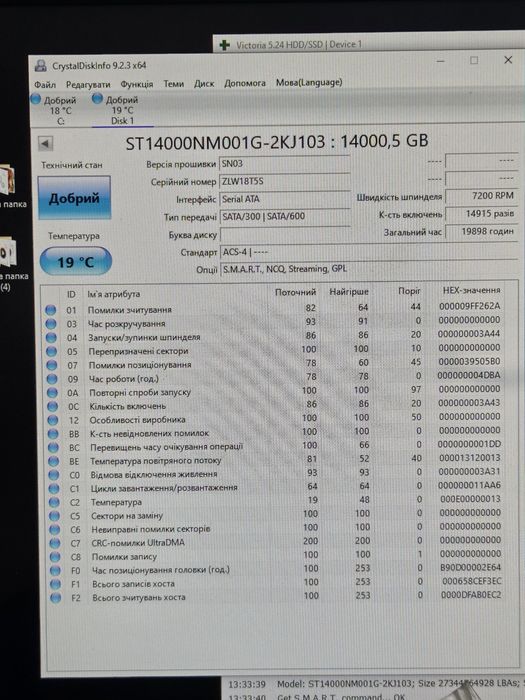Click status circle for attribute BE

click(x=54, y=462)
